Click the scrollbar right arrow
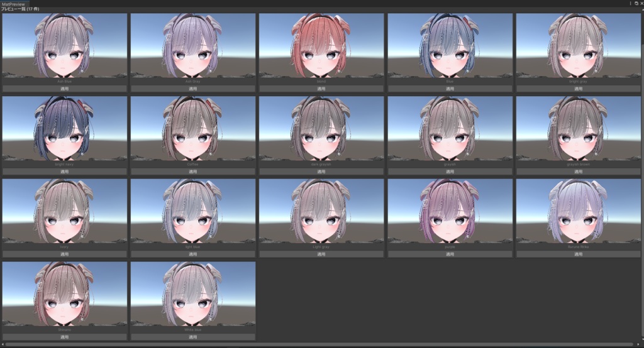 638,344
